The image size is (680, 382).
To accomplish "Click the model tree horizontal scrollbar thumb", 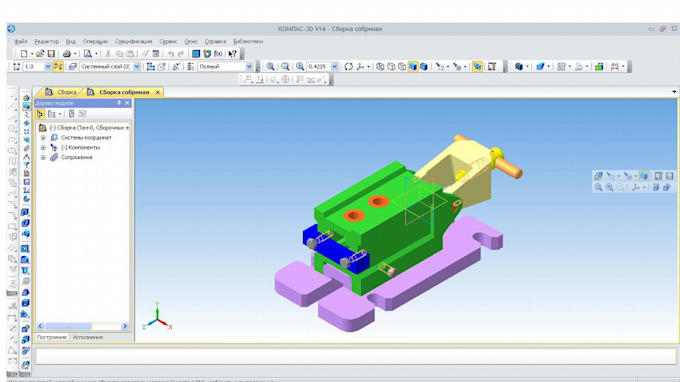I will (69, 326).
